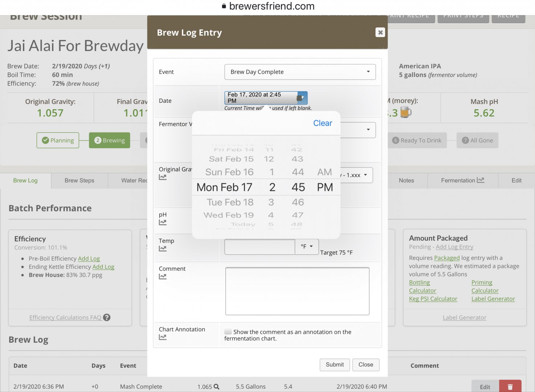The height and width of the screenshot is (392, 535).
Task: Delete Mash Complete entry with trash icon
Action: click(510, 387)
